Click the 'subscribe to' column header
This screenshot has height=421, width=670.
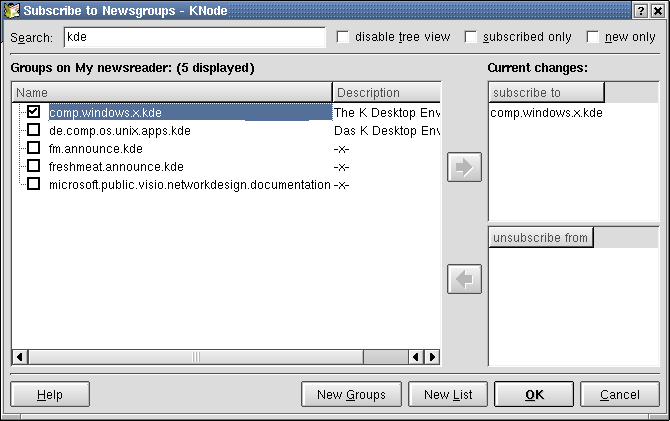[x=547, y=92]
